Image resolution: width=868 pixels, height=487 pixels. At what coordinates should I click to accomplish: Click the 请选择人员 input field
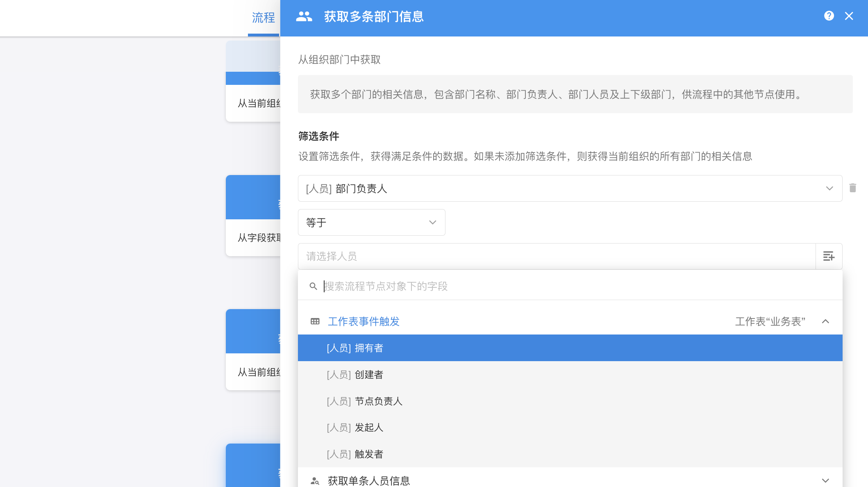557,256
